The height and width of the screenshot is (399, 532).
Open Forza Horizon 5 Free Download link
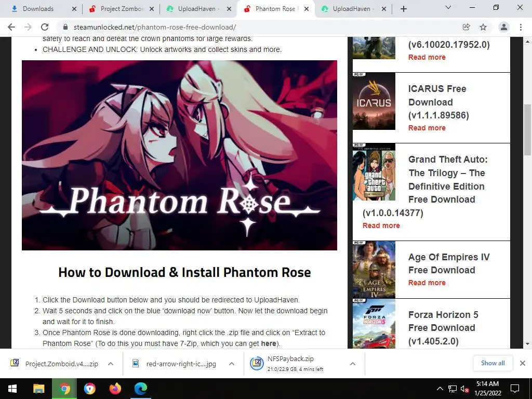[443, 328]
